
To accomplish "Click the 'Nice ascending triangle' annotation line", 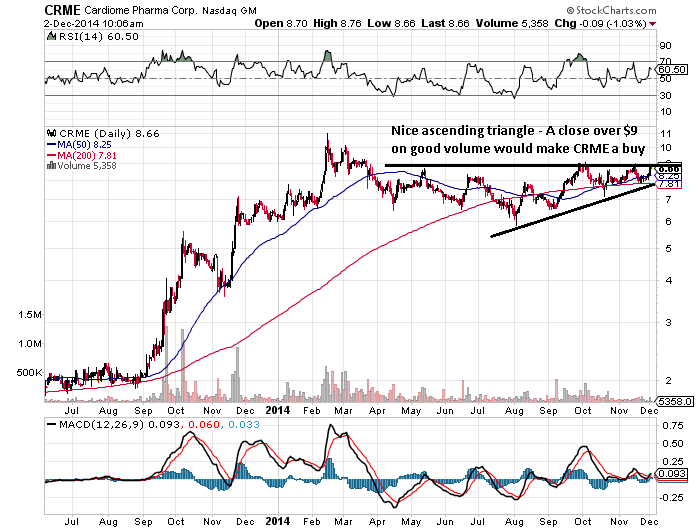I will (514, 130).
